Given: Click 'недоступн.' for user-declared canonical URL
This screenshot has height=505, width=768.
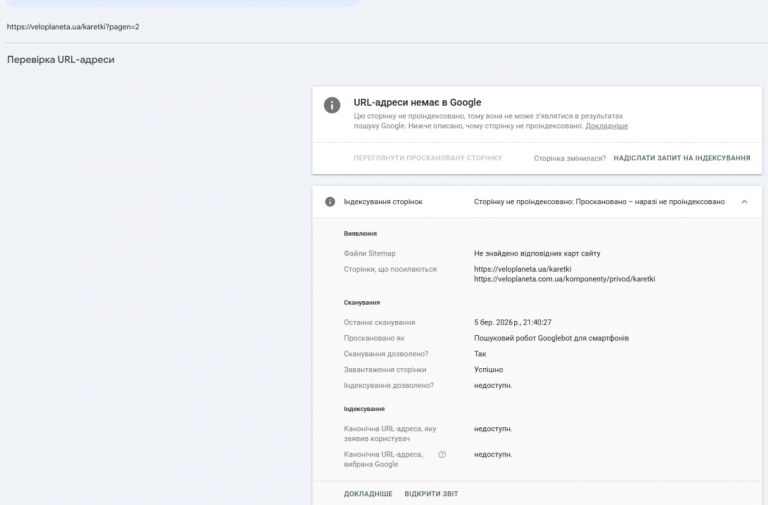Looking at the screenshot, I should (493, 429).
